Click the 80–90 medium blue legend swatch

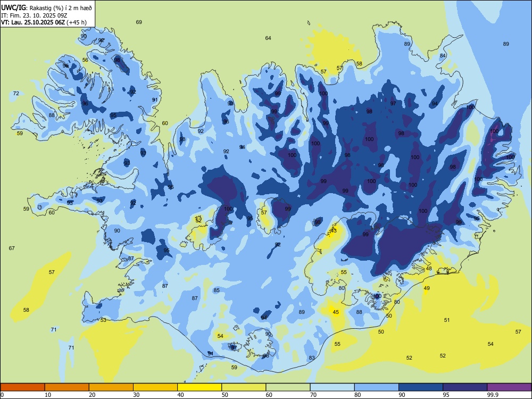(x=377, y=387)
